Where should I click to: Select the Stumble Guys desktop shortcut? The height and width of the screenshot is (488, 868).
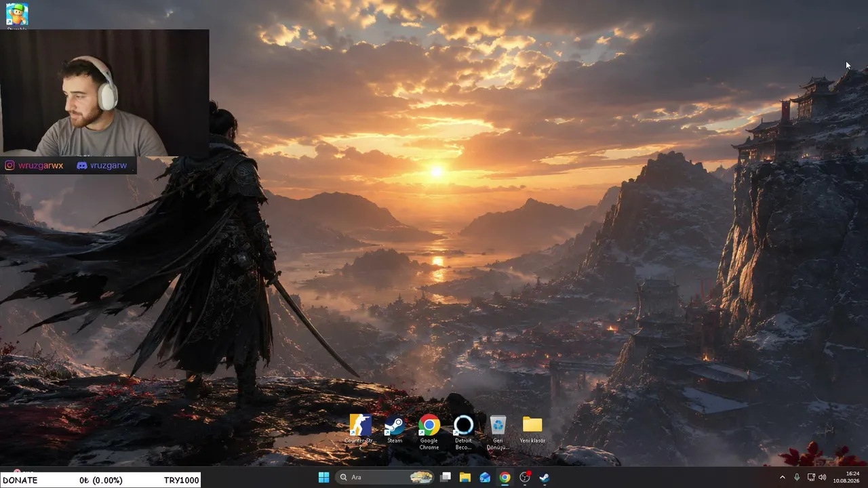[16, 15]
